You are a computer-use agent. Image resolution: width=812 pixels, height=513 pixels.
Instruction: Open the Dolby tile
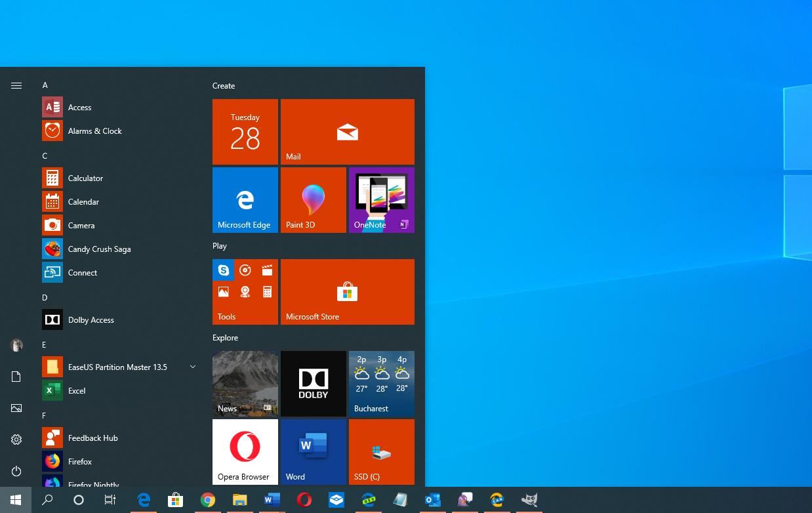tap(314, 384)
